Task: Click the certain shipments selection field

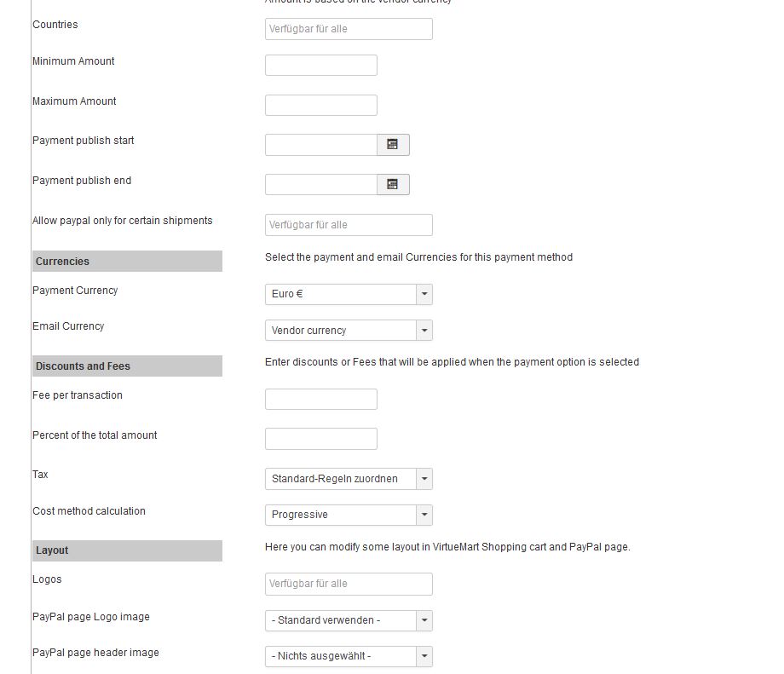Action: 349,225
